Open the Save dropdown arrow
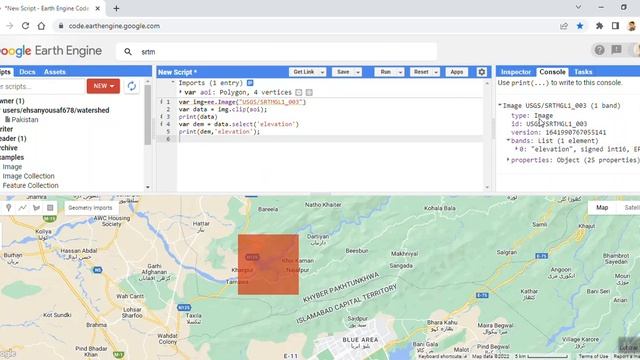 point(358,72)
